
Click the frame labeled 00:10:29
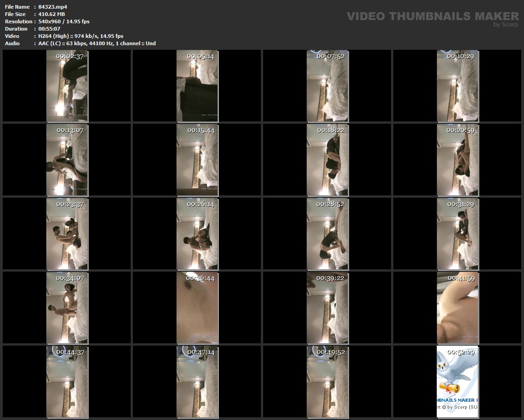click(x=458, y=86)
